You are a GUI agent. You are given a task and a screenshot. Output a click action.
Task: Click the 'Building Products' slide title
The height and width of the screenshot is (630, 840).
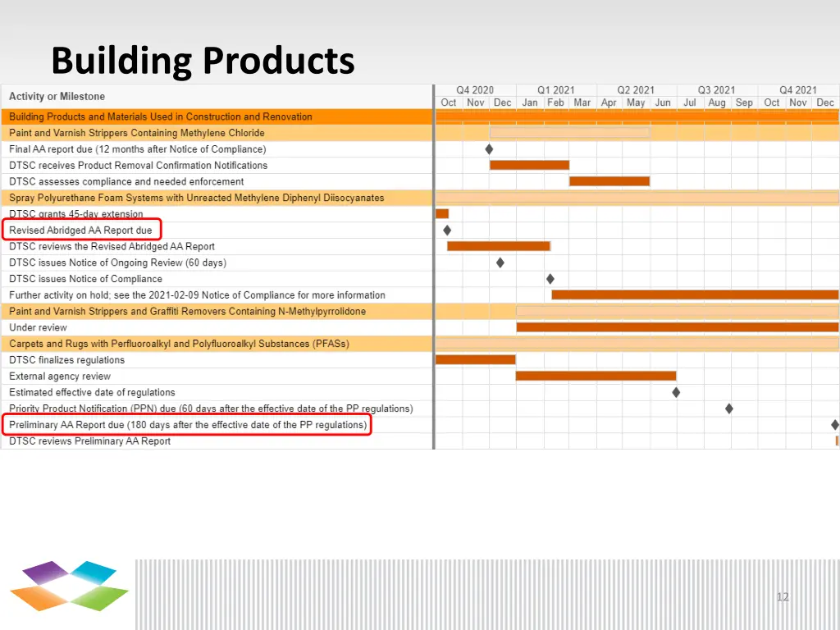click(x=203, y=60)
